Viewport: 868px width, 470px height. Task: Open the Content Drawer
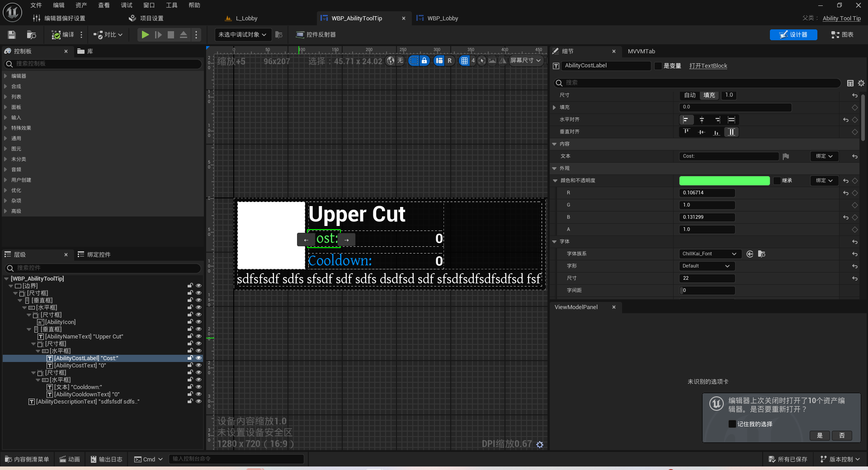coord(27,460)
